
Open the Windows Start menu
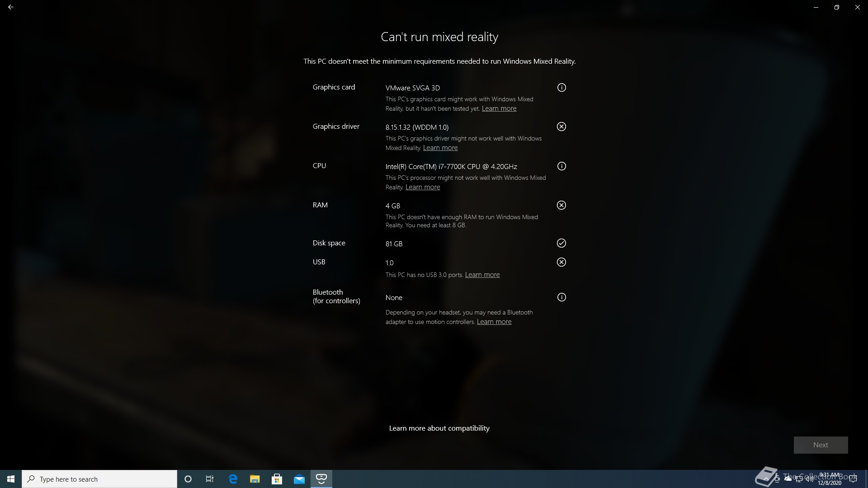coord(11,479)
